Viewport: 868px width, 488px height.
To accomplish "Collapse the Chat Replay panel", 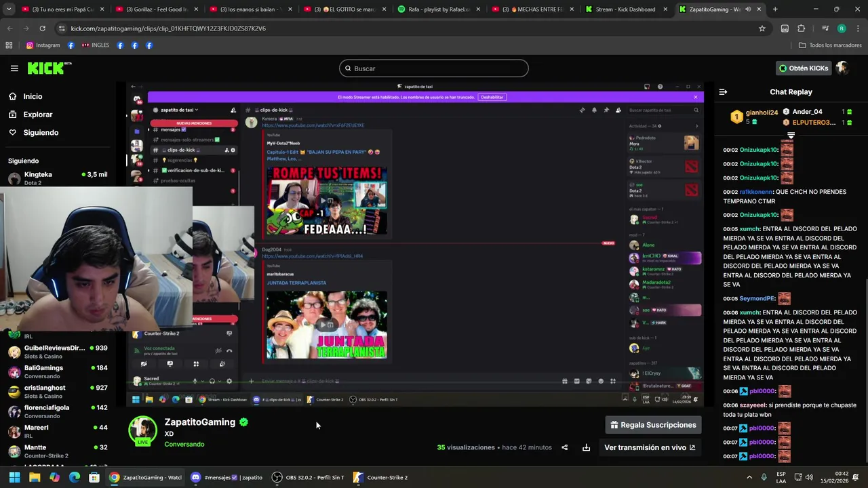I will tap(723, 92).
